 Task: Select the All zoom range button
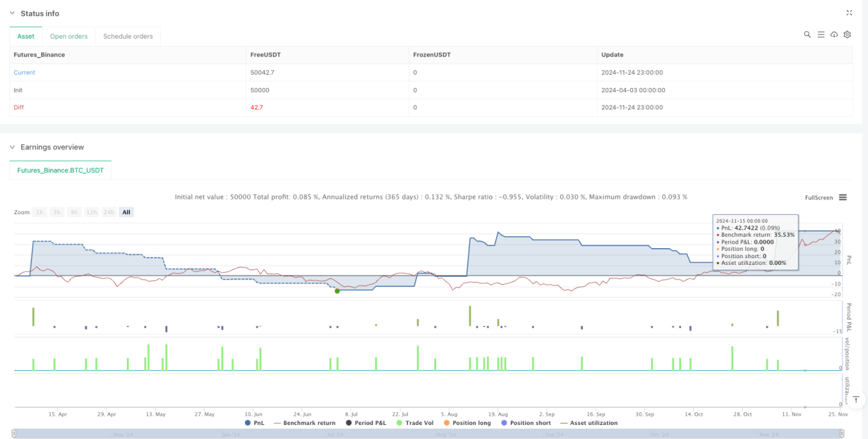(x=126, y=212)
